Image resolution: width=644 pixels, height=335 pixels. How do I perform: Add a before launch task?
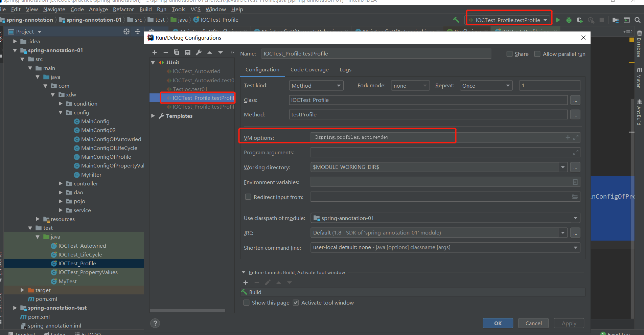click(x=246, y=283)
